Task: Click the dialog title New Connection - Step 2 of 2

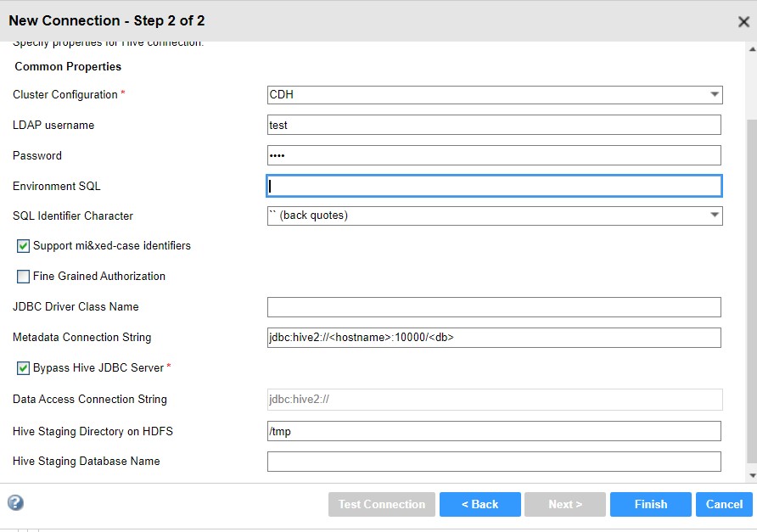Action: [107, 20]
